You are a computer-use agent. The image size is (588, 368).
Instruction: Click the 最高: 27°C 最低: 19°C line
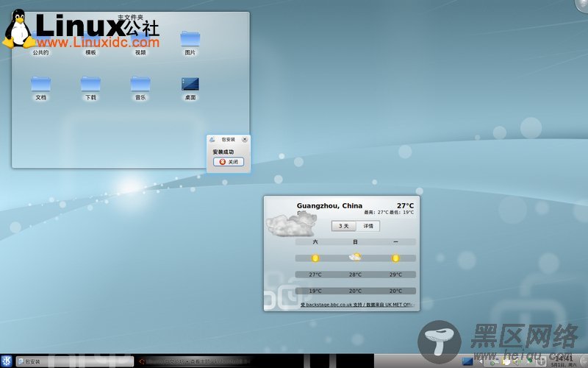(x=389, y=212)
